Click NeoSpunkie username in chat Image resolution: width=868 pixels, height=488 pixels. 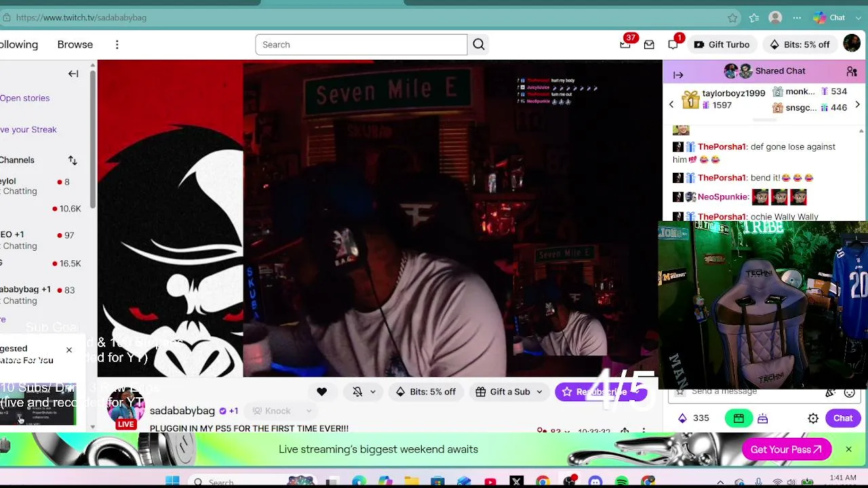coord(723,197)
